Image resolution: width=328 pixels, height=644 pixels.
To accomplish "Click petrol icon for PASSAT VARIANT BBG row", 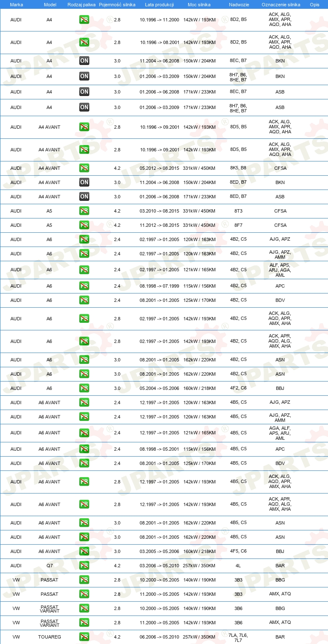I will [x=84, y=608].
